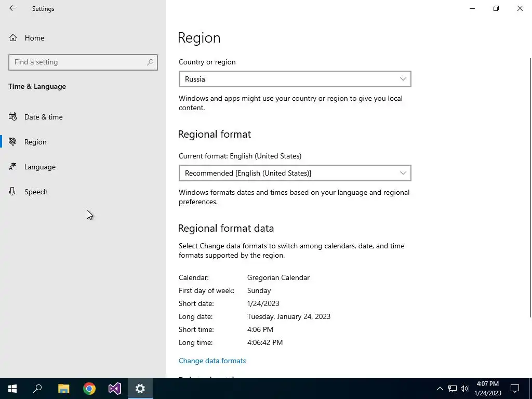Open the Country or region dropdown showing Russia

click(295, 79)
